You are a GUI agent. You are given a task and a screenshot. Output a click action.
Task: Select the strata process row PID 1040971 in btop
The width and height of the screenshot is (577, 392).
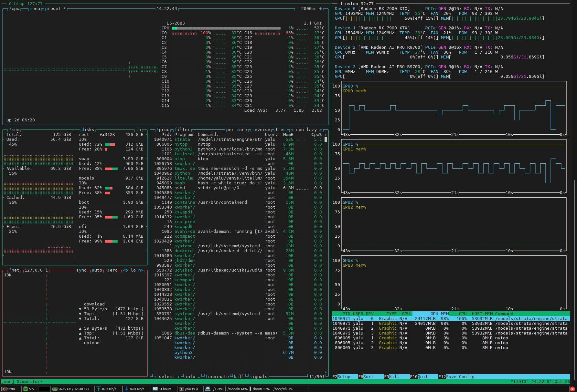238,139
